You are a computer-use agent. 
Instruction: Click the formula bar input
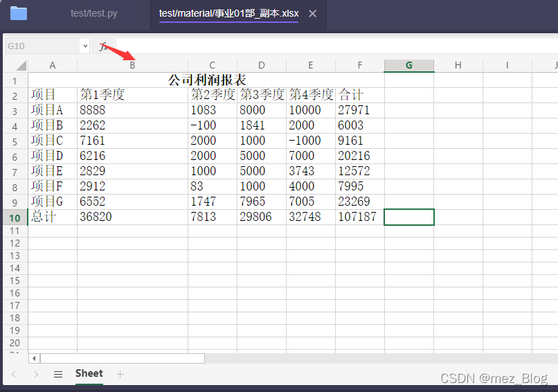click(x=336, y=46)
